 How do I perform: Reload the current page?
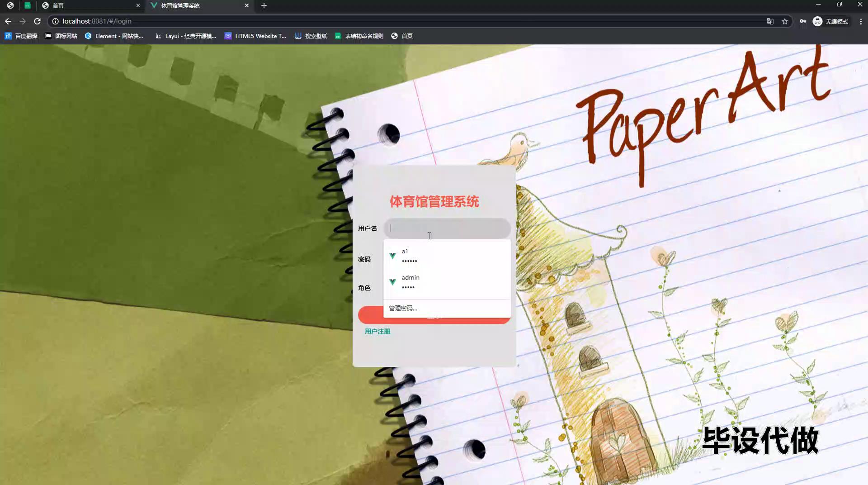pyautogui.click(x=37, y=21)
